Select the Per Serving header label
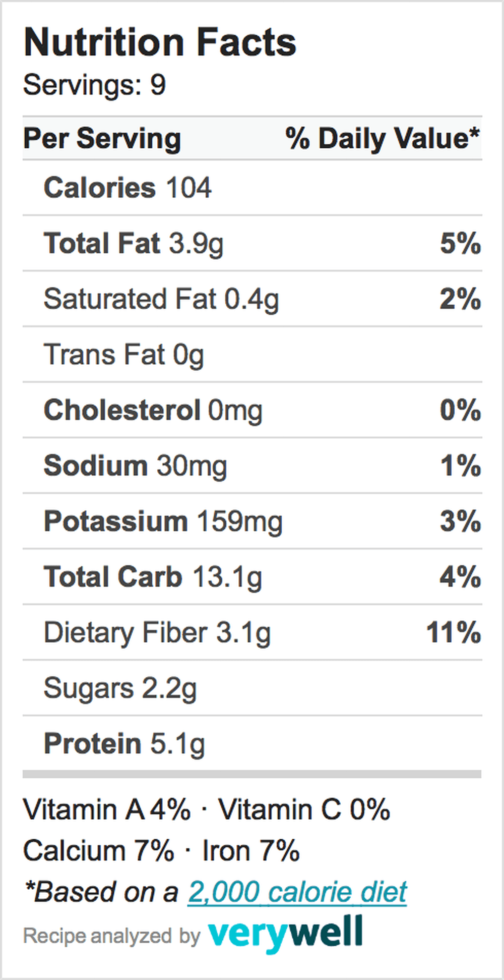The width and height of the screenshot is (504, 980). (102, 138)
